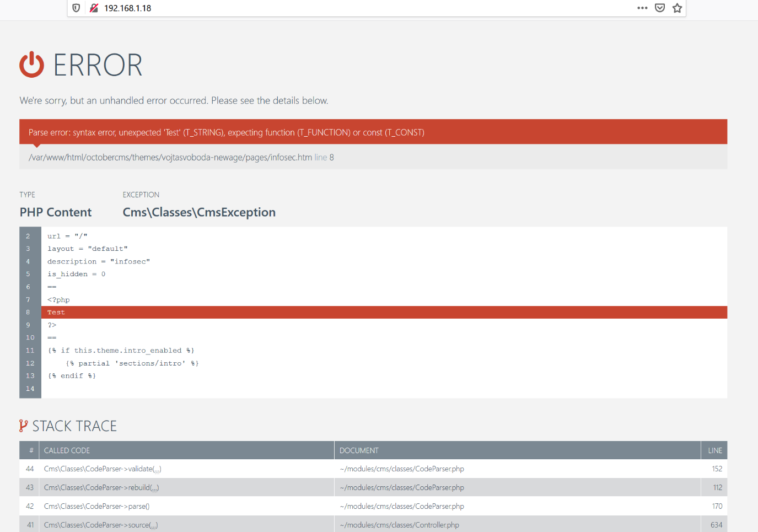Click the LINE column header
The width and height of the screenshot is (758, 532).
pyautogui.click(x=715, y=450)
